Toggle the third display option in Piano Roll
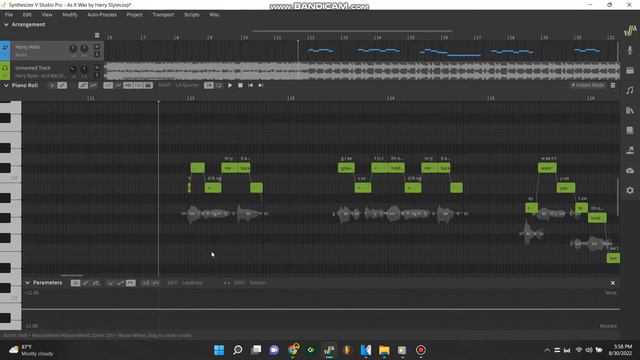The width and height of the screenshot is (640, 360). pyautogui.click(x=149, y=85)
